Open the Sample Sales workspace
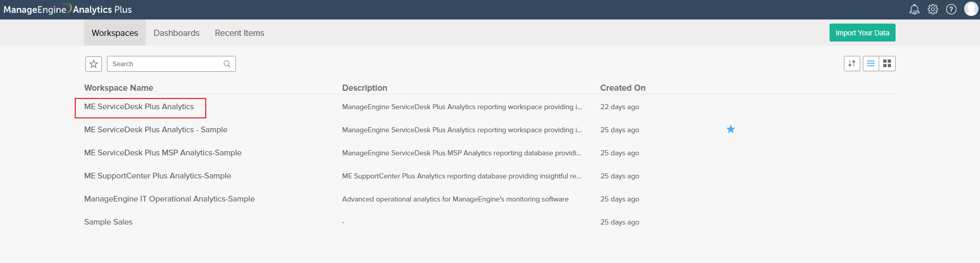 pos(108,222)
